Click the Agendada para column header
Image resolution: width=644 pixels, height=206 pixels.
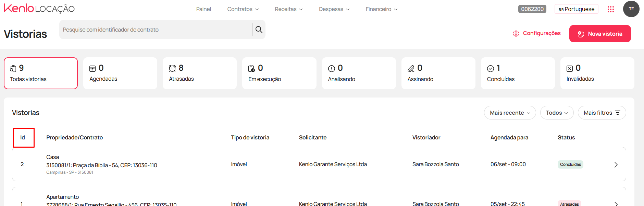(509, 137)
